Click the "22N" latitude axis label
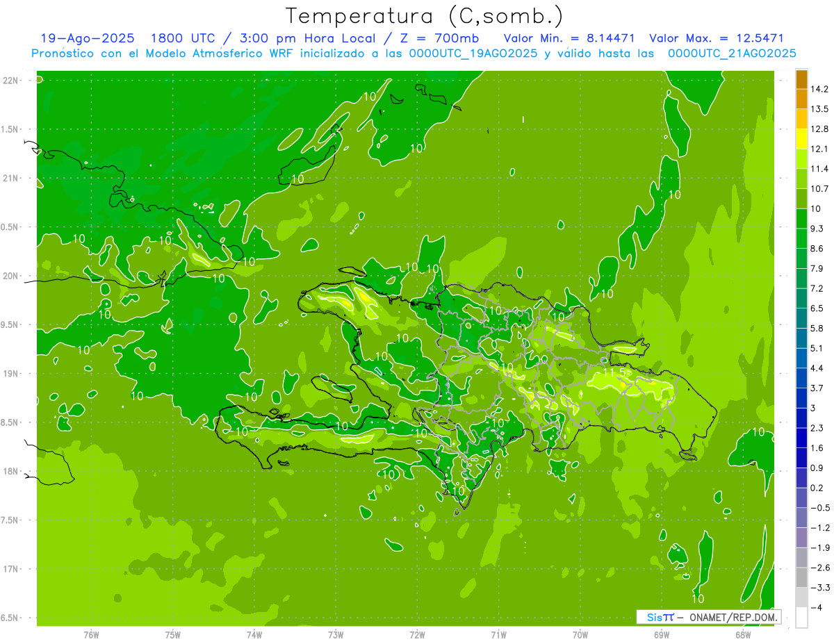 coord(11,81)
